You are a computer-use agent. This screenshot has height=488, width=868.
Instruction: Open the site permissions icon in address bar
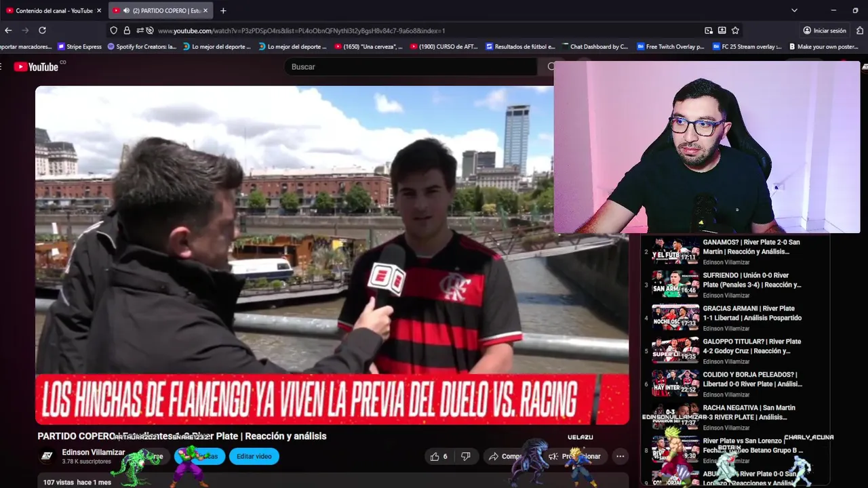(x=140, y=30)
